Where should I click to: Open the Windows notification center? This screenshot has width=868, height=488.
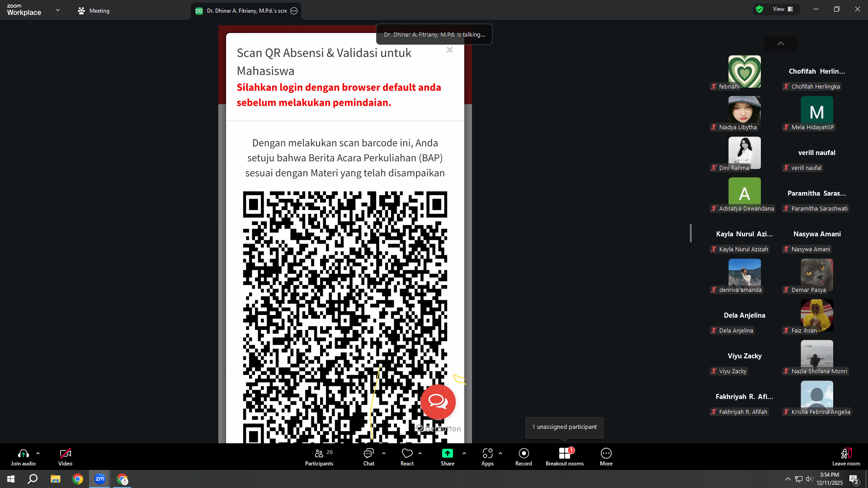[854, 479]
